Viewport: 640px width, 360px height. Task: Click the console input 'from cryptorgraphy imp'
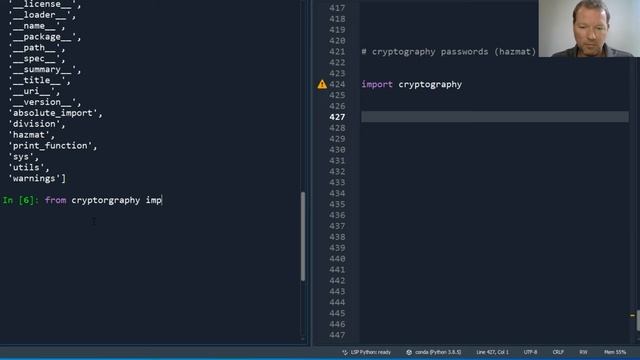(103, 200)
